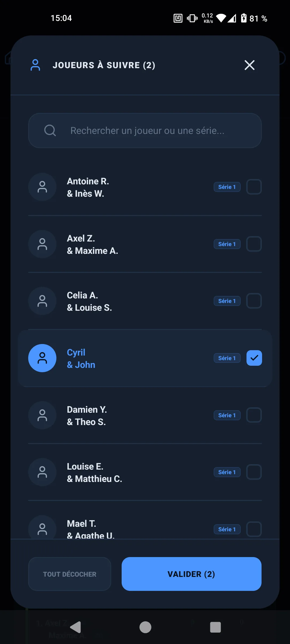Image resolution: width=290 pixels, height=644 pixels.
Task: Tap the player icon beside dialog title
Action: point(35,65)
